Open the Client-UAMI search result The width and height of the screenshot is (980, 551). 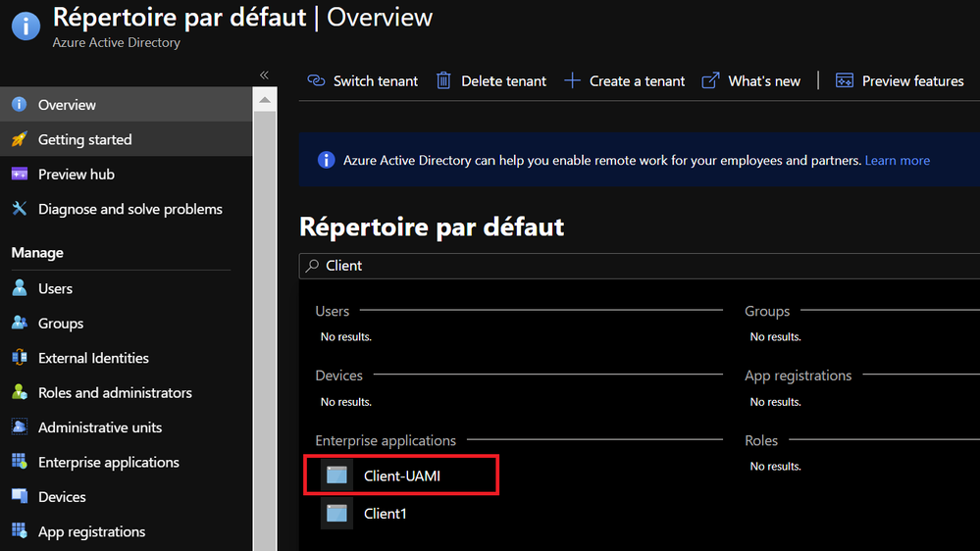[401, 476]
